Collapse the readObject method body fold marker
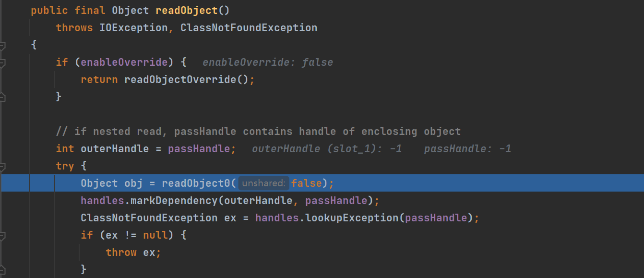Viewport: 644px width, 278px height. click(2, 46)
